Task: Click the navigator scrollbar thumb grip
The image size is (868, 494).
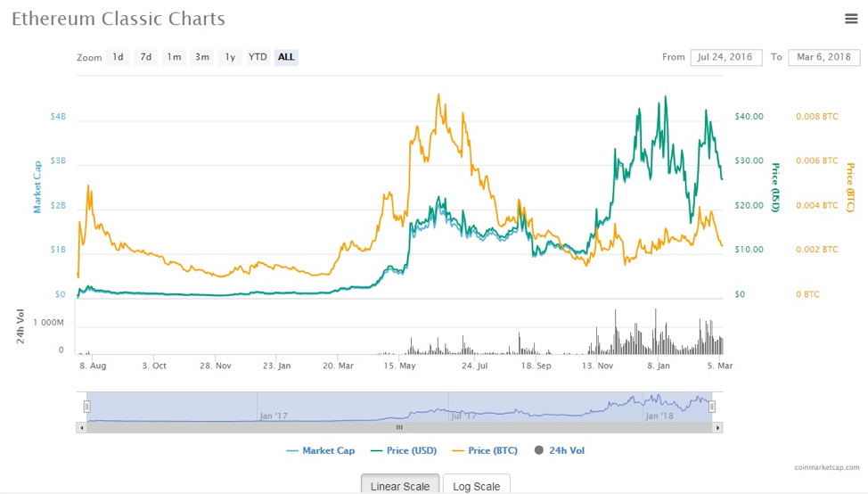Action: tap(399, 427)
